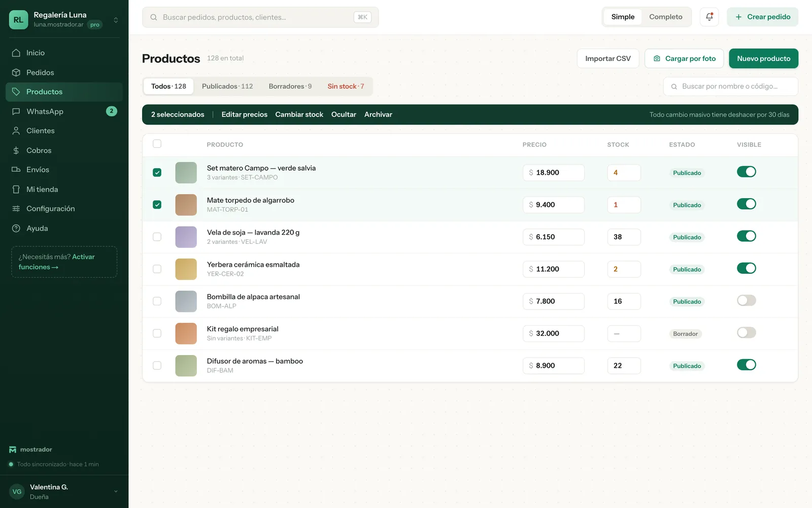This screenshot has height=508, width=812.
Task: Open the notifications bell icon
Action: (709, 17)
